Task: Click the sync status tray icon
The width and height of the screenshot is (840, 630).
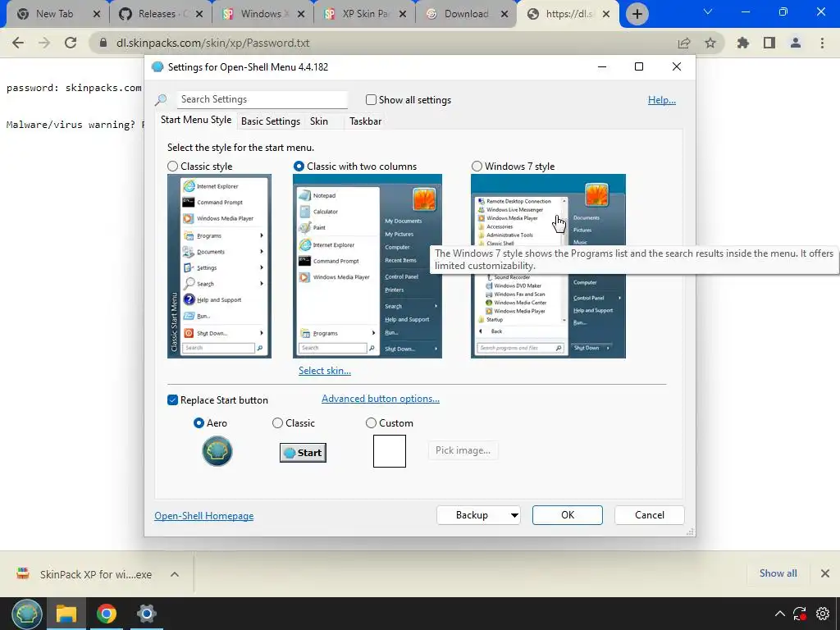Action: (800, 614)
